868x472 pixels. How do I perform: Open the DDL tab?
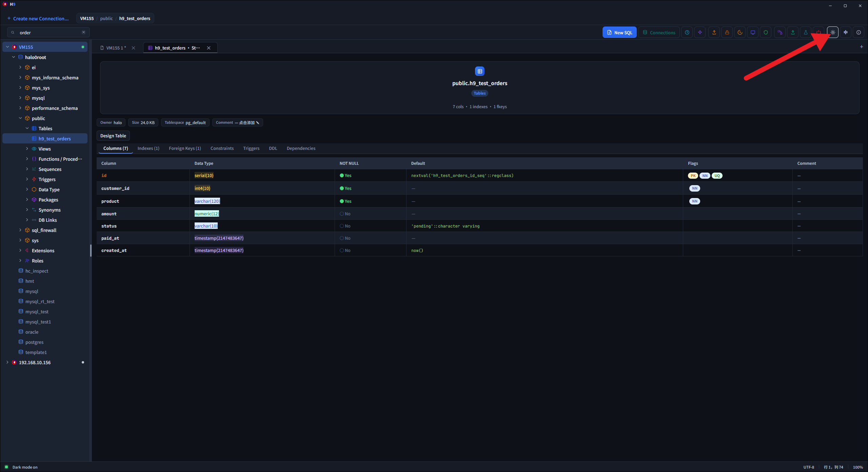click(x=273, y=149)
